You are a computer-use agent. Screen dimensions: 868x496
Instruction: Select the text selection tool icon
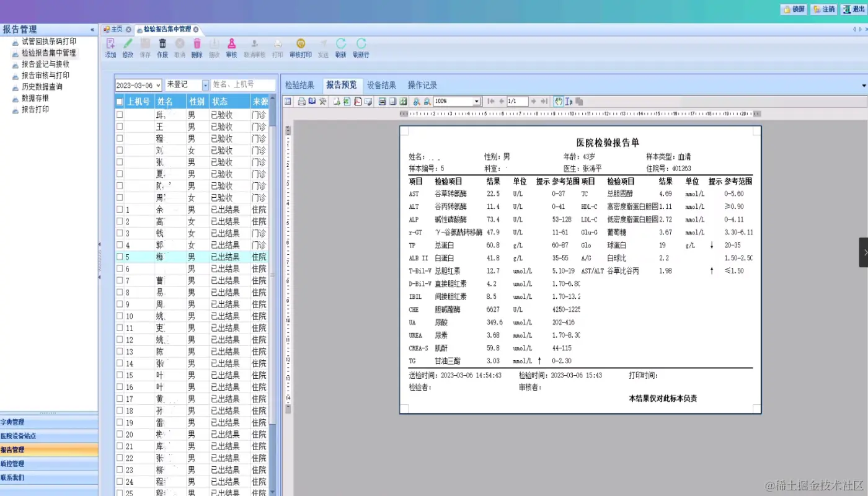pyautogui.click(x=569, y=102)
